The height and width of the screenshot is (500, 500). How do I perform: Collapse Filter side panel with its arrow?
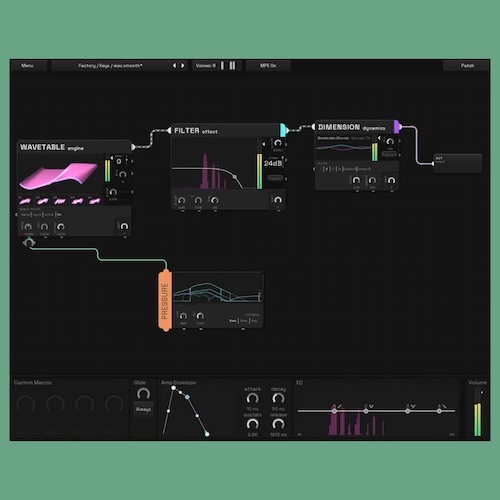point(264,144)
